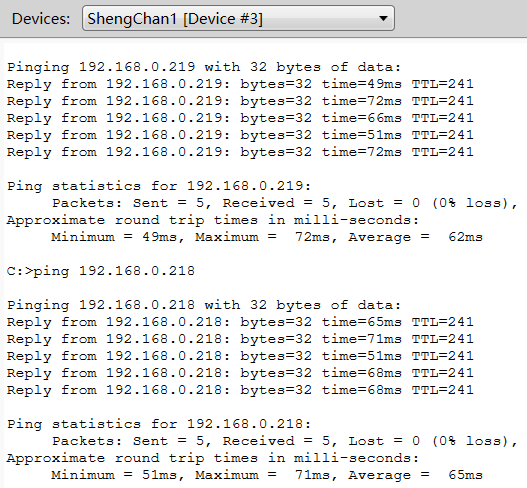527x488 pixels.
Task: Click the 192.168.0.218 reply with time=51ms
Action: tap(240, 356)
